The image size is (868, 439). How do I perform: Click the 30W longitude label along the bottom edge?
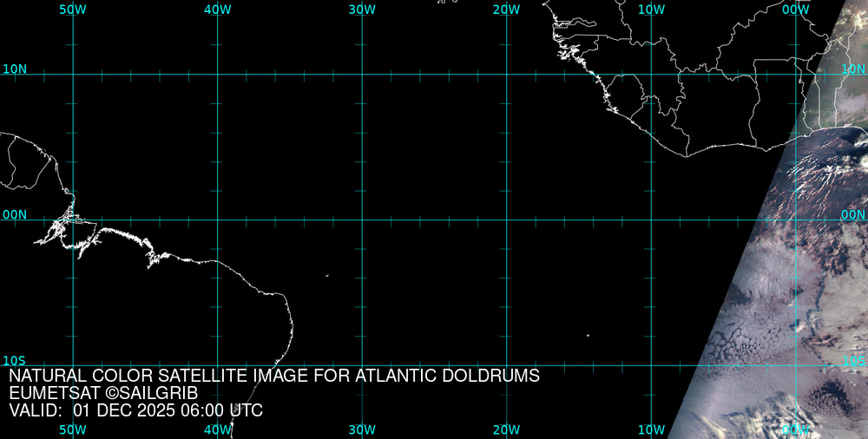pos(362,429)
